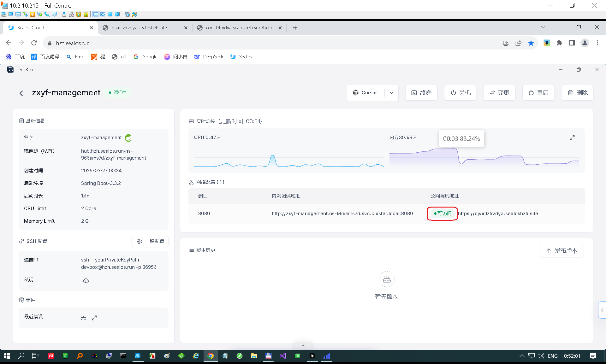Download the SSH private key
Viewport: 606px width, 364px height.
(86, 281)
